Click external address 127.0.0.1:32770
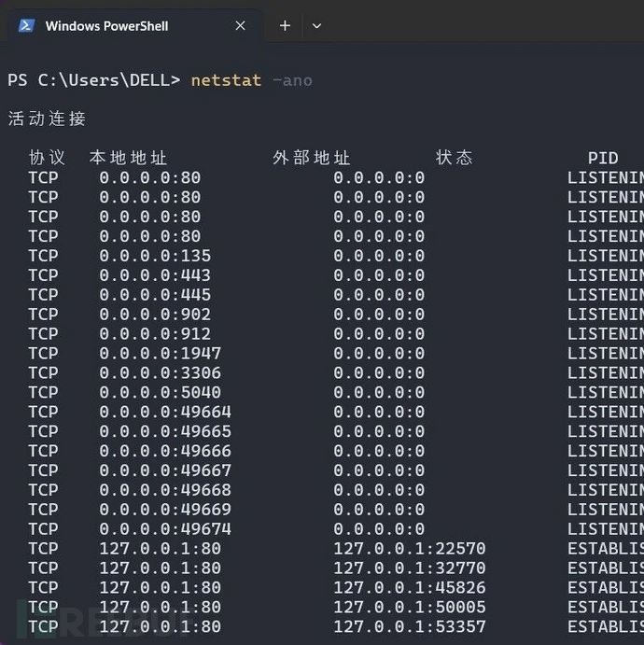 [x=410, y=568]
